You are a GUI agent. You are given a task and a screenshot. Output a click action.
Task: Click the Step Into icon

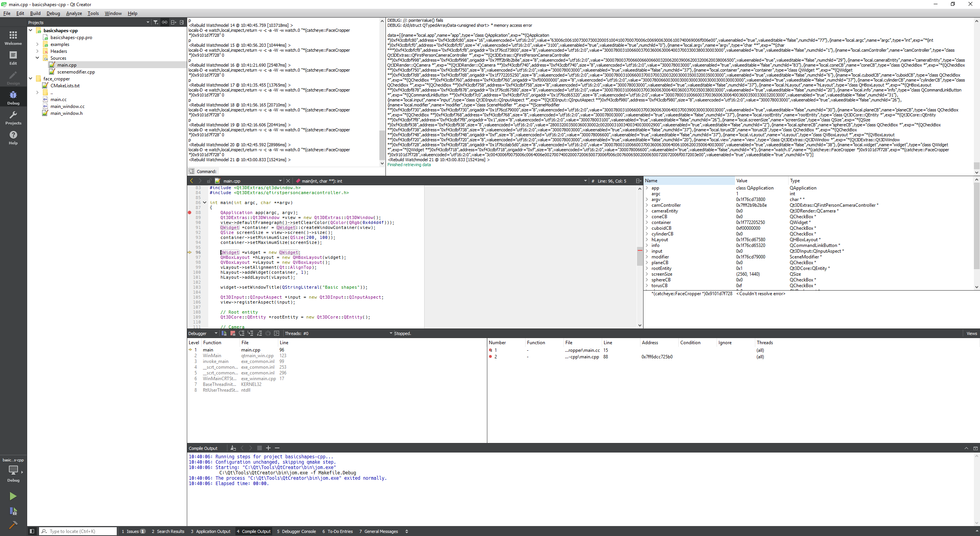250,333
